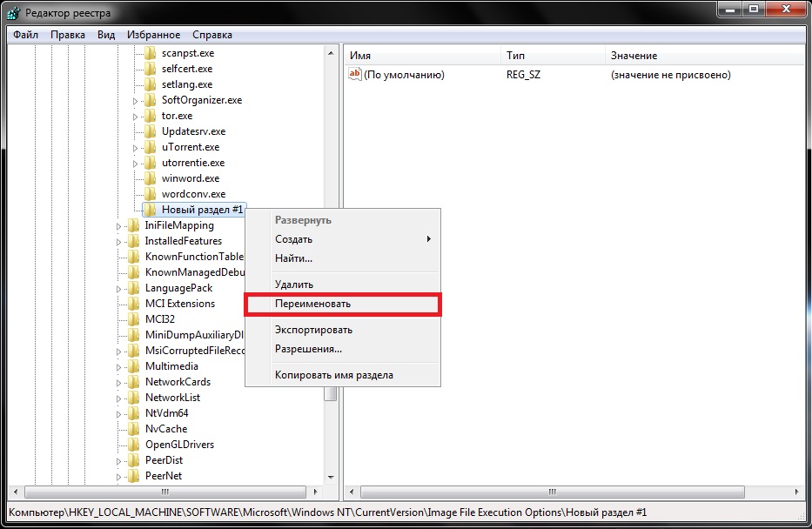Click the folder icon next to tor.exe
This screenshot has height=529, width=812.
(150, 116)
